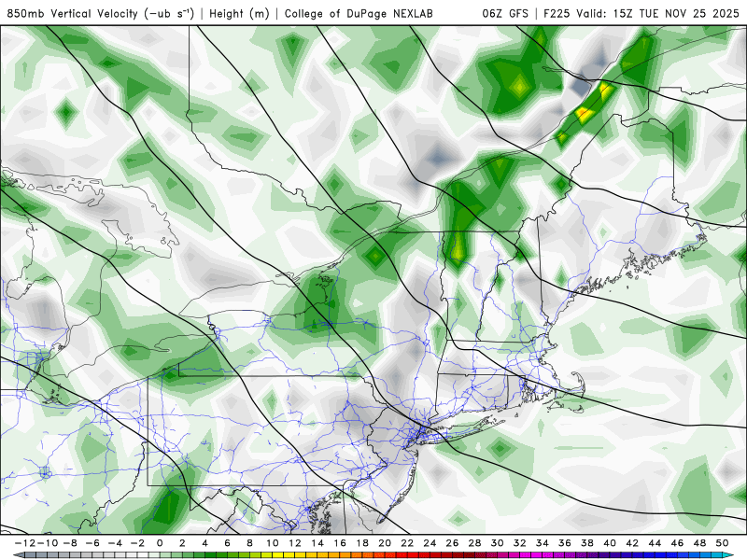Click the −2 label on color scale
The width and height of the screenshot is (747, 560).
coord(137,543)
